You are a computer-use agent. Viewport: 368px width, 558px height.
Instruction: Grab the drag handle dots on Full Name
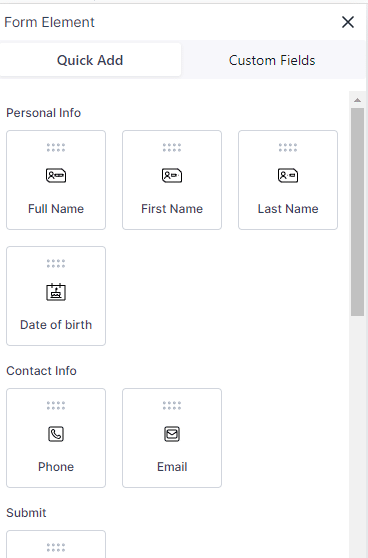[56, 147]
